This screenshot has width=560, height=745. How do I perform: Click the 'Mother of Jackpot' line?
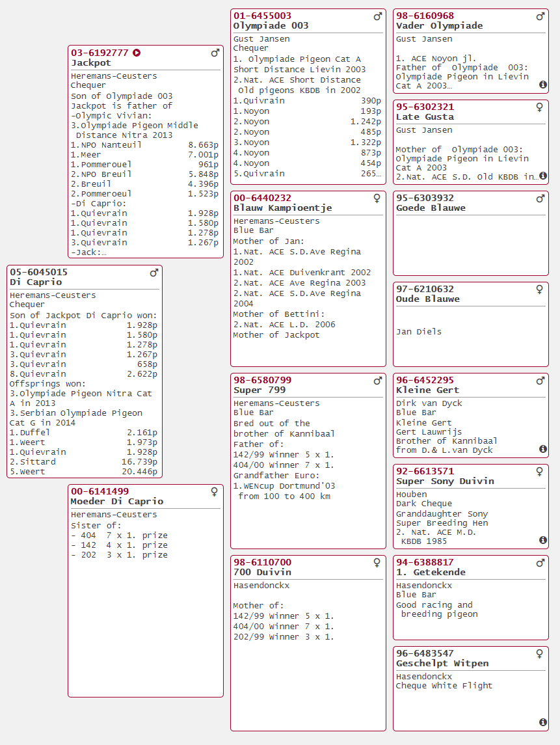click(x=276, y=335)
